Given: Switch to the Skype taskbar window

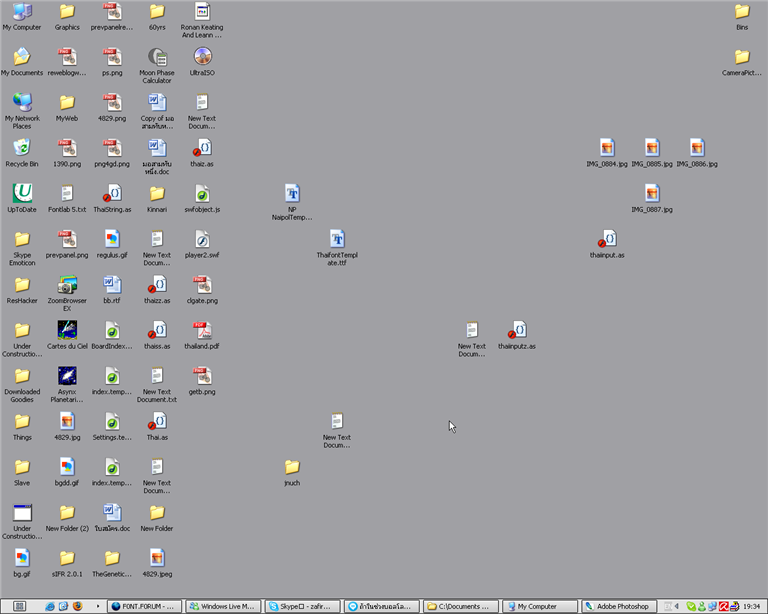Looking at the screenshot, I should 303,606.
